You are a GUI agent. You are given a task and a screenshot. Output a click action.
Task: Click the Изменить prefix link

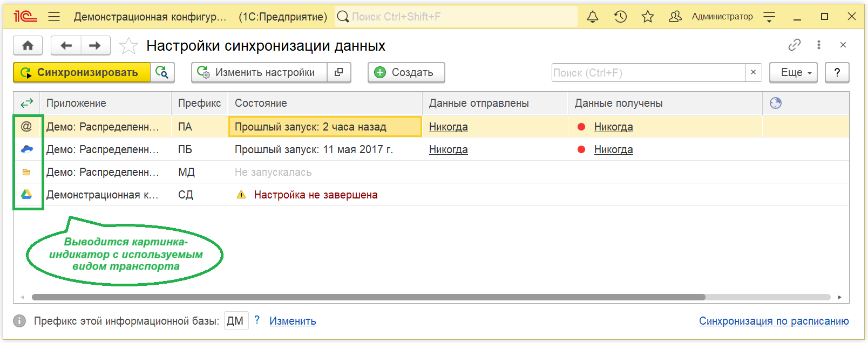(293, 321)
